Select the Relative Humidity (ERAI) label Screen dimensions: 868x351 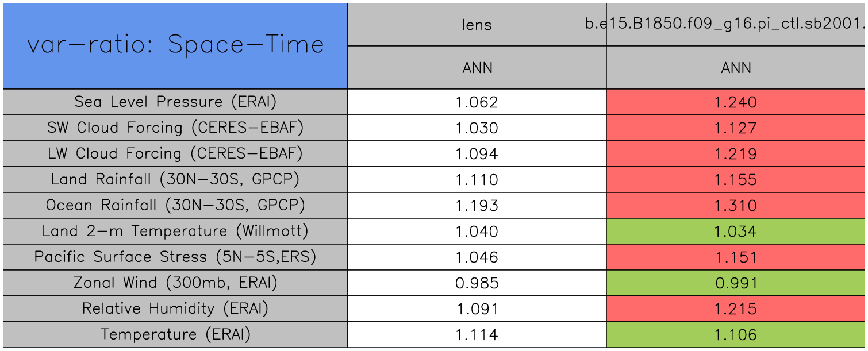pyautogui.click(x=175, y=308)
